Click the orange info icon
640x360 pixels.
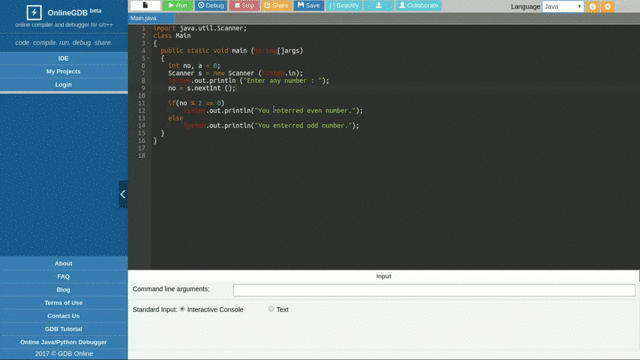593,7
